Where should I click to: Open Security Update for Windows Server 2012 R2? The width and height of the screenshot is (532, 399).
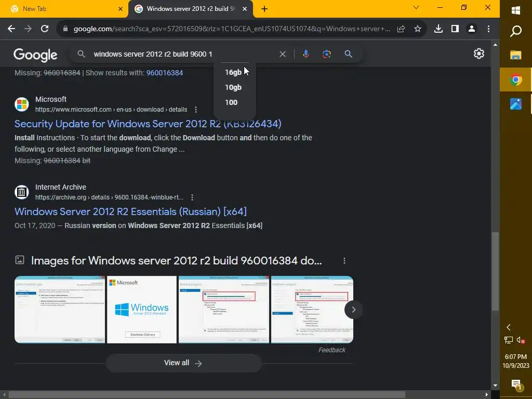[148, 124]
